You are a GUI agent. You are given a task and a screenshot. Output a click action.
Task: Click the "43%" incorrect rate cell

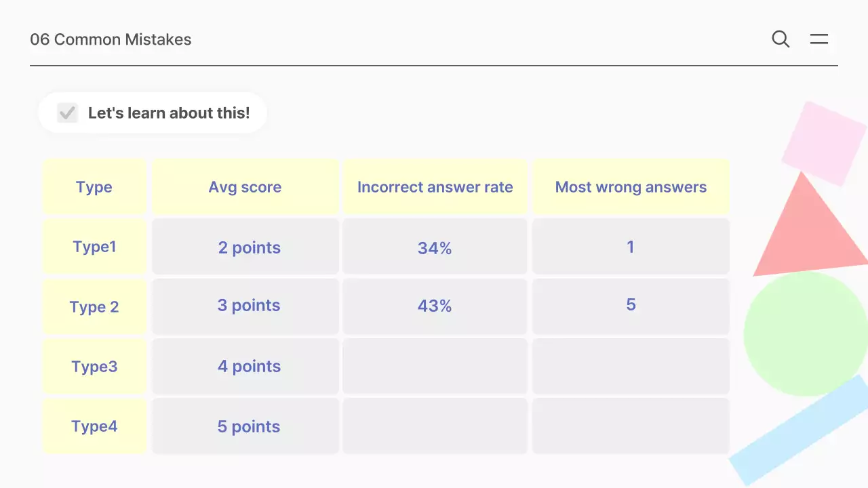click(x=435, y=306)
